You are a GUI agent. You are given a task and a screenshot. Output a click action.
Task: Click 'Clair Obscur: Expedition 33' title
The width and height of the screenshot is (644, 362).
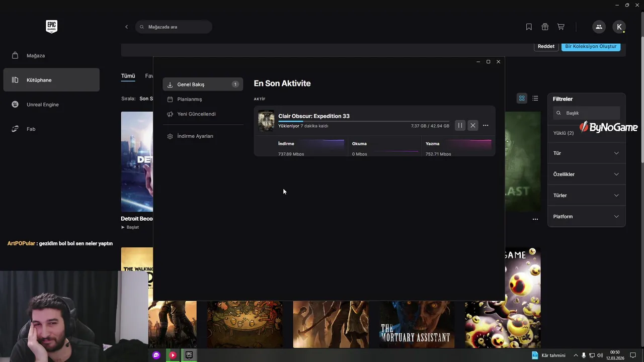pyautogui.click(x=314, y=116)
